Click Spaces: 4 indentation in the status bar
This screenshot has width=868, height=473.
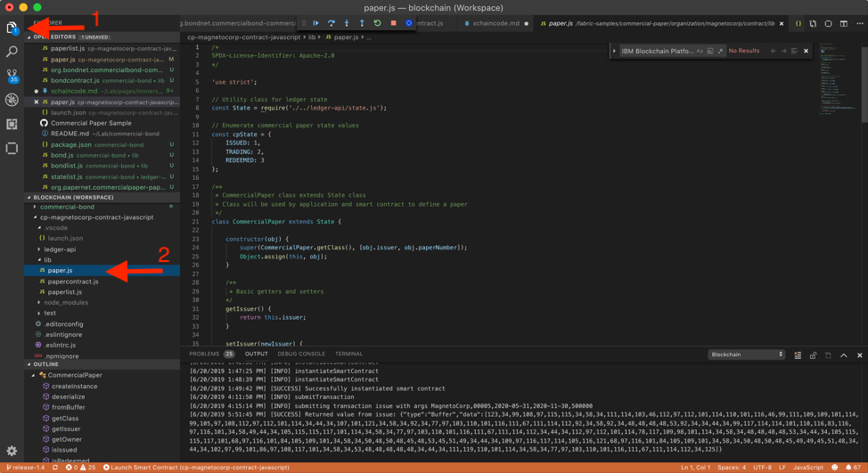(x=732, y=468)
